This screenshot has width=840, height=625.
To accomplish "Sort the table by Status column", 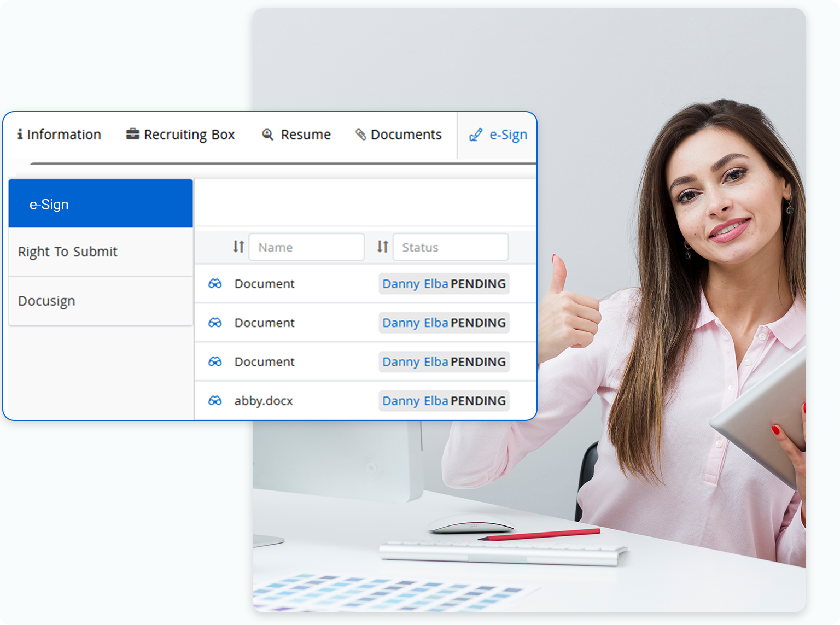I will tap(382, 247).
